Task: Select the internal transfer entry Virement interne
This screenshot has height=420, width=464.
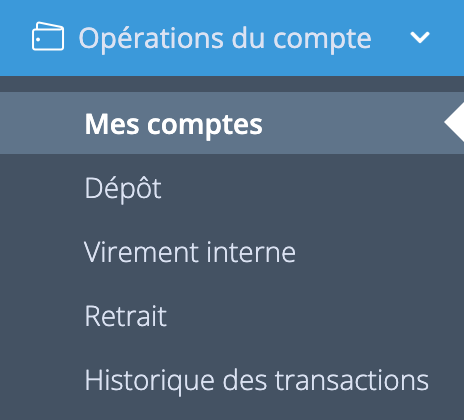Action: (190, 252)
